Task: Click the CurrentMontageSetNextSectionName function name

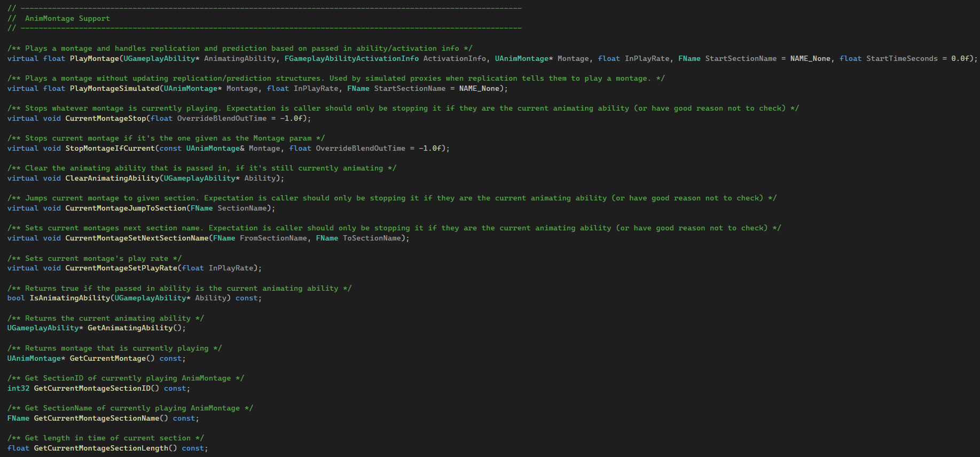Action: pyautogui.click(x=137, y=238)
